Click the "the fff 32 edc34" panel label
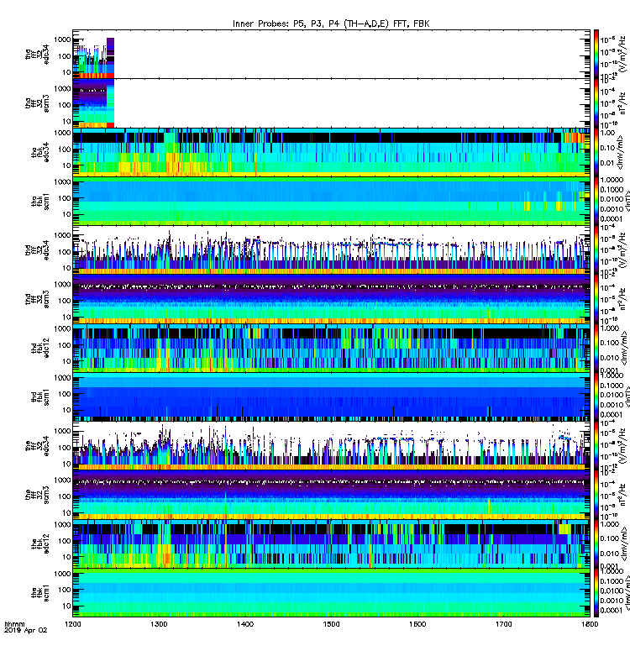Image resolution: width=630 pixels, height=672 pixels. tap(37, 446)
